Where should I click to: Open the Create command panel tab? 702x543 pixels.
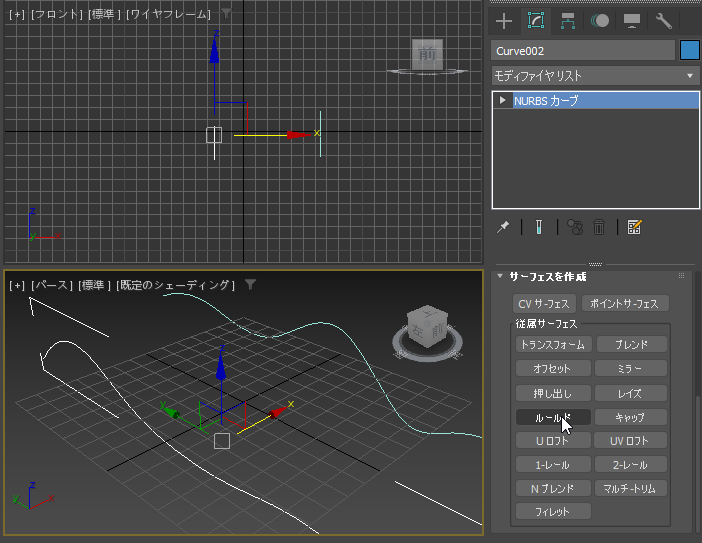click(x=504, y=21)
